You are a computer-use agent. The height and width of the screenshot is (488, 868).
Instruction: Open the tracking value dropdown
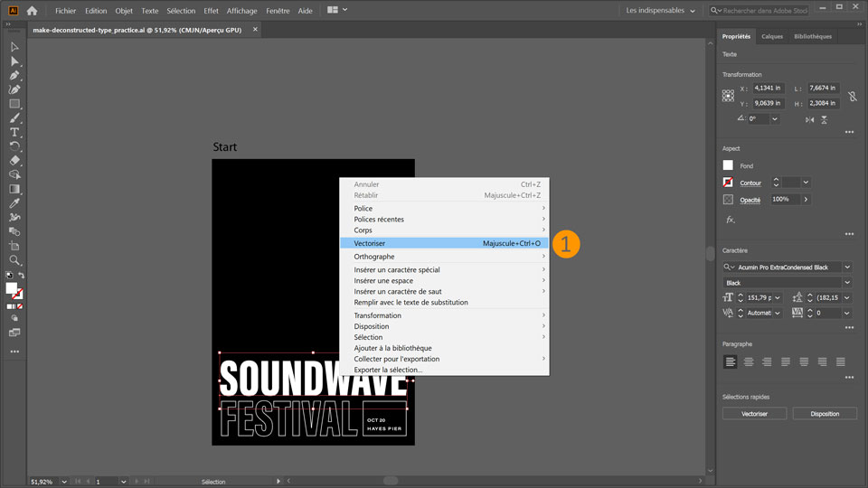click(847, 314)
